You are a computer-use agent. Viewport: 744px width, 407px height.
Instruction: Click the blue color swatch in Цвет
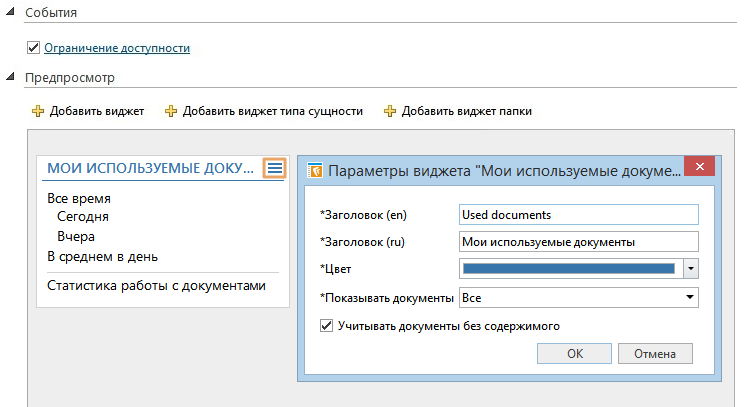tap(570, 268)
